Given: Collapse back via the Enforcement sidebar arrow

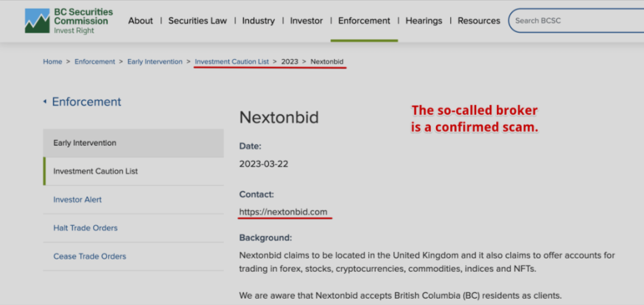Looking at the screenshot, I should pyautogui.click(x=45, y=102).
